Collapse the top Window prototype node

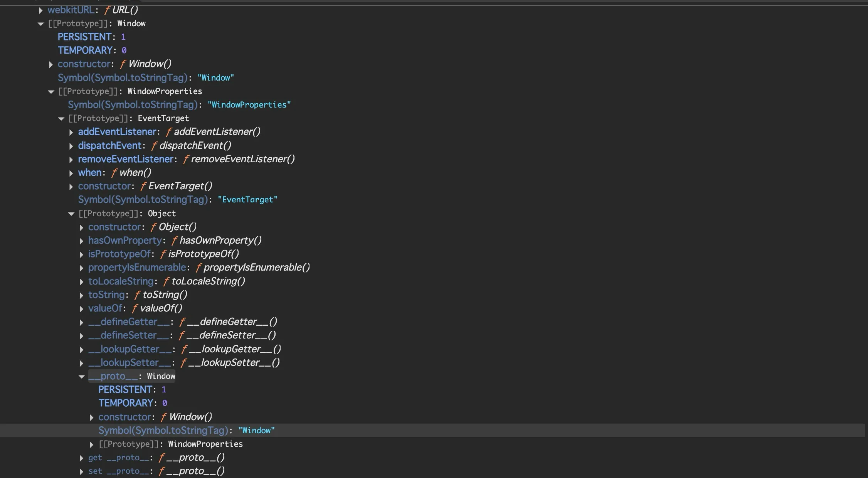point(41,24)
